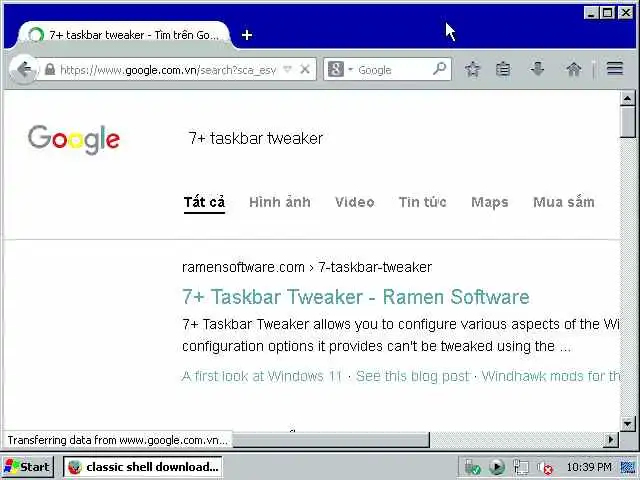Open 'A first look at Windows 11' sitelink
Image resolution: width=640 pixels, height=480 pixels.
point(262,376)
